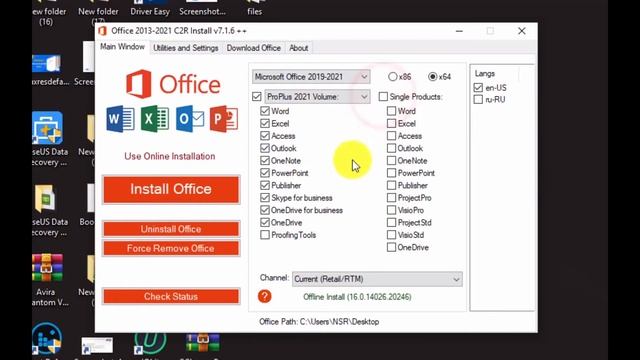Click the Uninstall Office button
The image size is (640, 360).
[x=171, y=229]
